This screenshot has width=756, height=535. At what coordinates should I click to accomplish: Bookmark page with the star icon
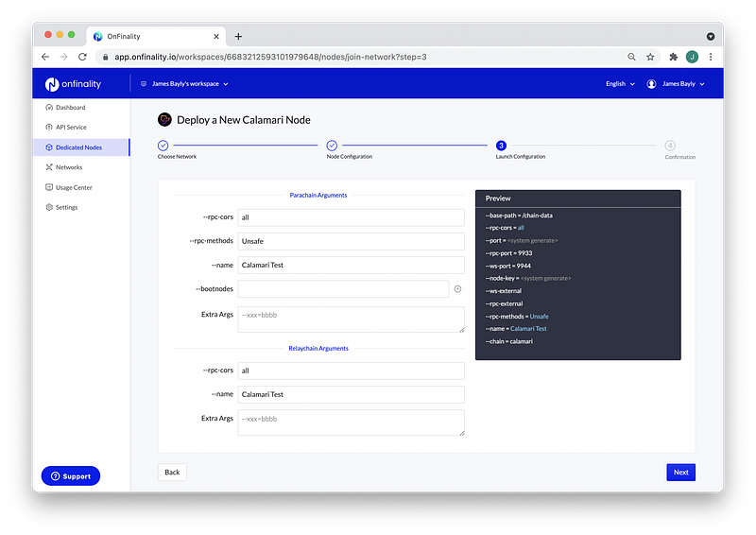650,57
